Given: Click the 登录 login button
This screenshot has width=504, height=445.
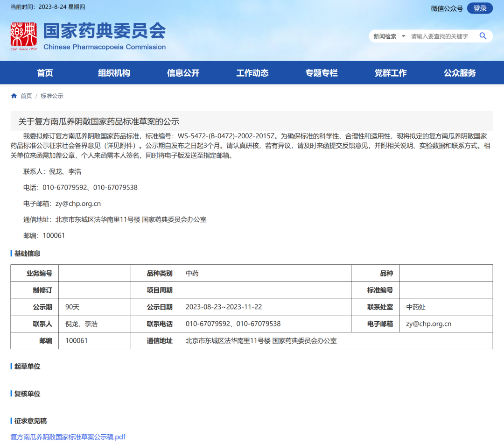Looking at the screenshot, I should 480,8.
